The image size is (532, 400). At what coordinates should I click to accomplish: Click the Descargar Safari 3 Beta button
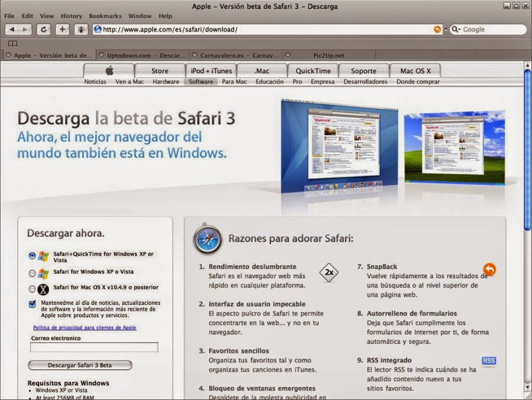pyautogui.click(x=80, y=365)
